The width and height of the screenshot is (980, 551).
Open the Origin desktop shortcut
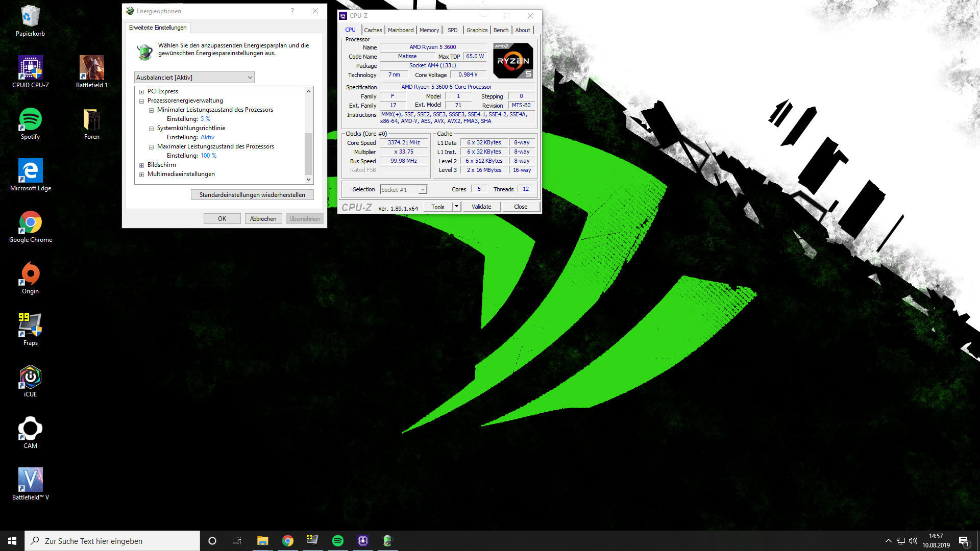(x=31, y=278)
